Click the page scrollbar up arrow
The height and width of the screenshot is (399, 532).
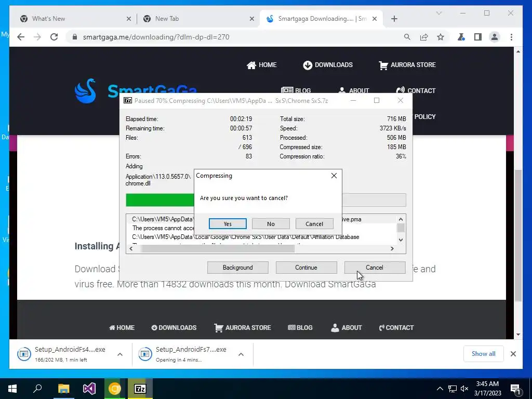(518, 51)
